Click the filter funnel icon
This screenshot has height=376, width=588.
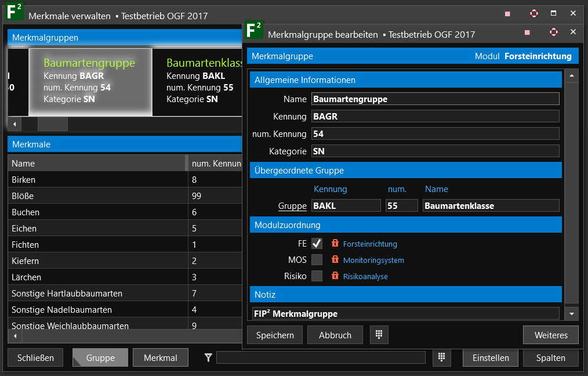208,358
